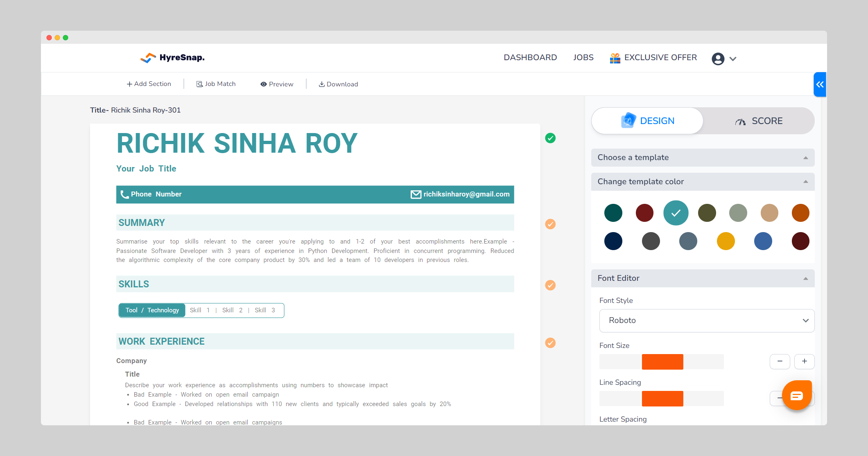This screenshot has height=456, width=868.
Task: Click Skill 1 entry
Action: (200, 310)
